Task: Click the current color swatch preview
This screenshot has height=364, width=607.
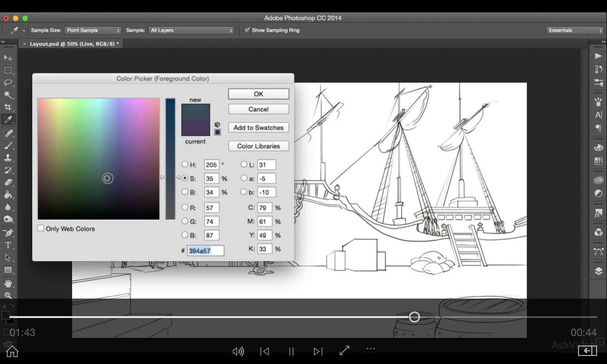Action: point(196,128)
